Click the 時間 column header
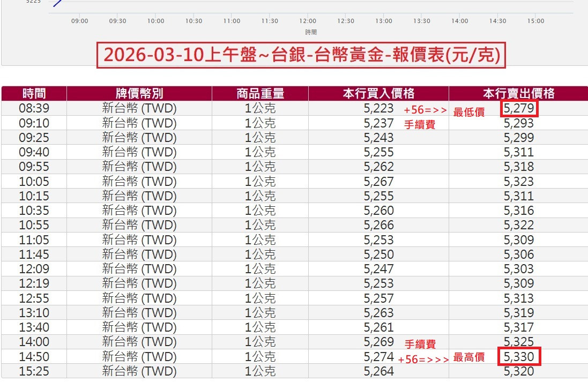Image resolution: width=588 pixels, height=382 pixels. (34, 93)
